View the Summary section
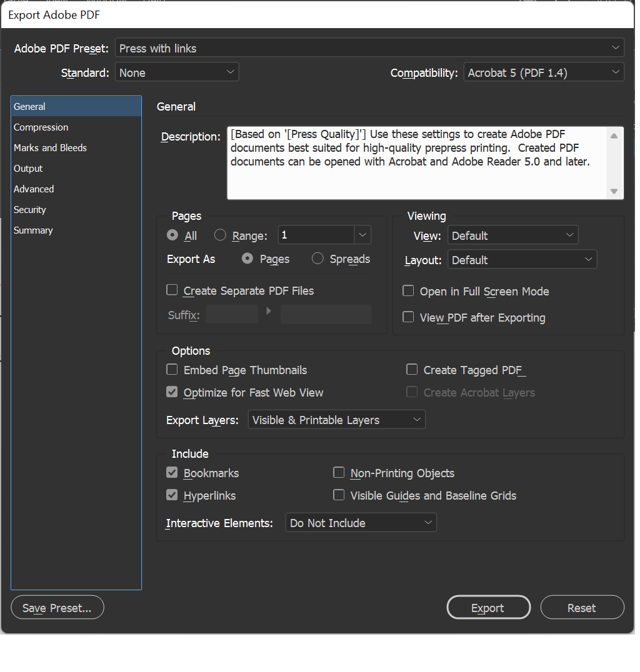This screenshot has height=672, width=640. [33, 230]
